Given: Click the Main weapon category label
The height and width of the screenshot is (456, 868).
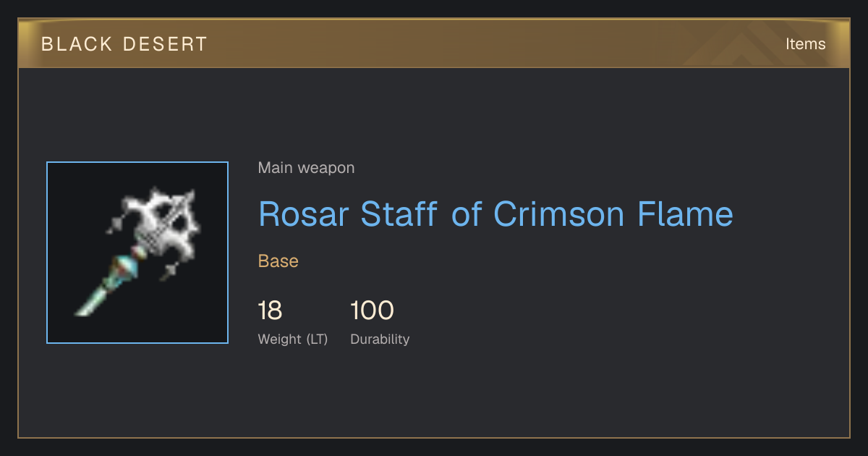Looking at the screenshot, I should click(x=307, y=168).
